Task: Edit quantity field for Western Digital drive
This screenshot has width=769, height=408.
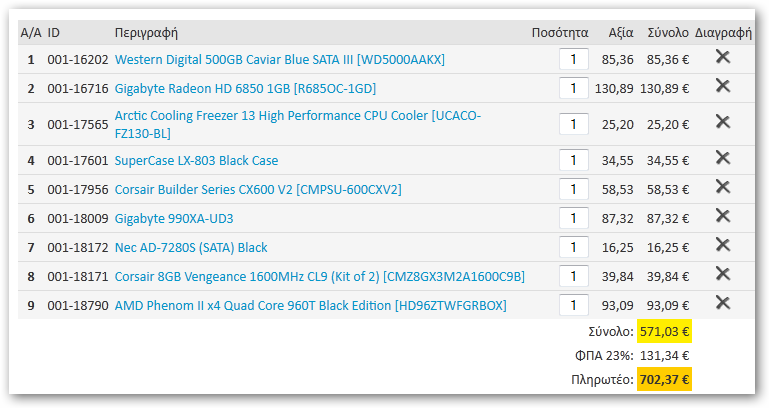Action: click(x=573, y=59)
